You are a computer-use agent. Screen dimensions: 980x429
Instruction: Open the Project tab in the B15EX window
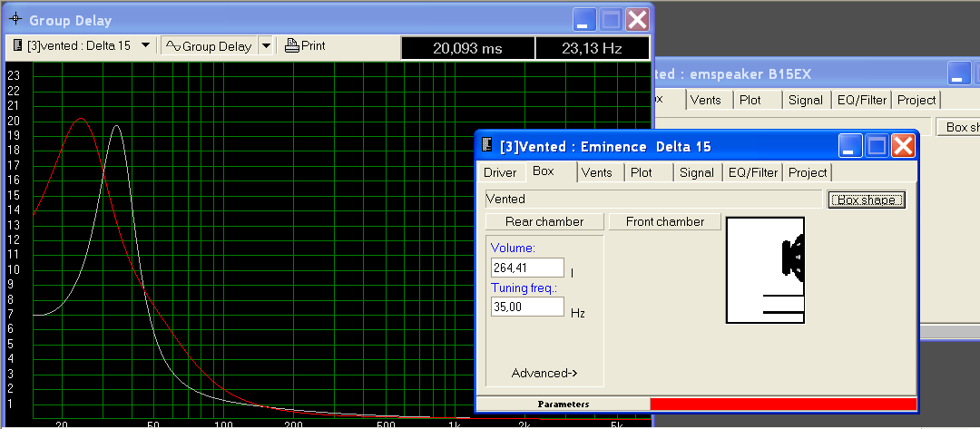pos(916,100)
